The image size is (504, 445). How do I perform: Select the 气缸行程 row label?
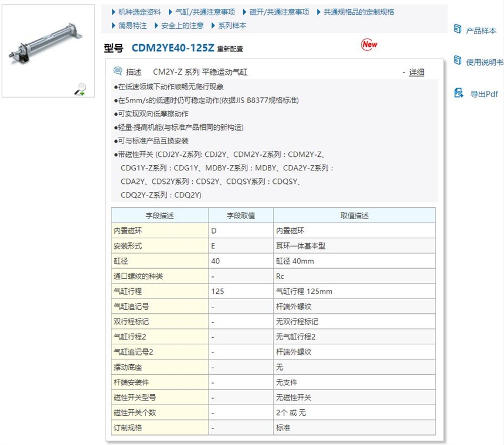pos(160,291)
